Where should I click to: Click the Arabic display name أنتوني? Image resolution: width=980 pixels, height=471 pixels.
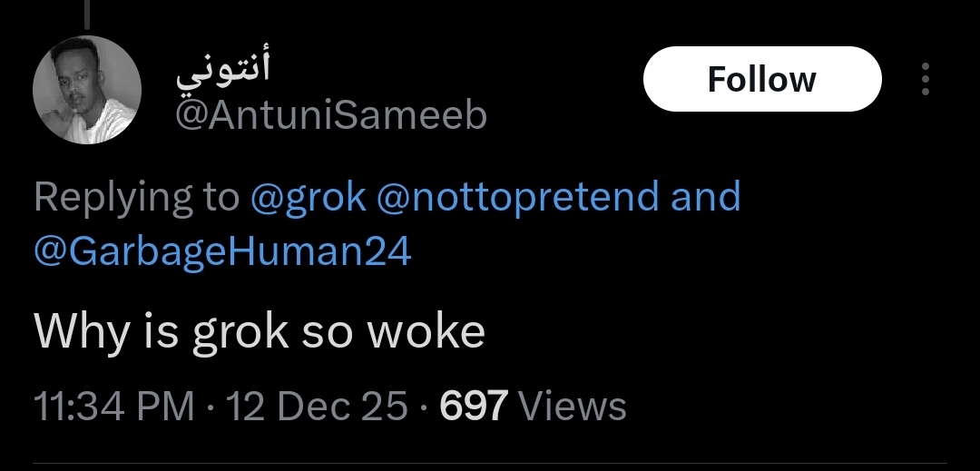point(224,73)
